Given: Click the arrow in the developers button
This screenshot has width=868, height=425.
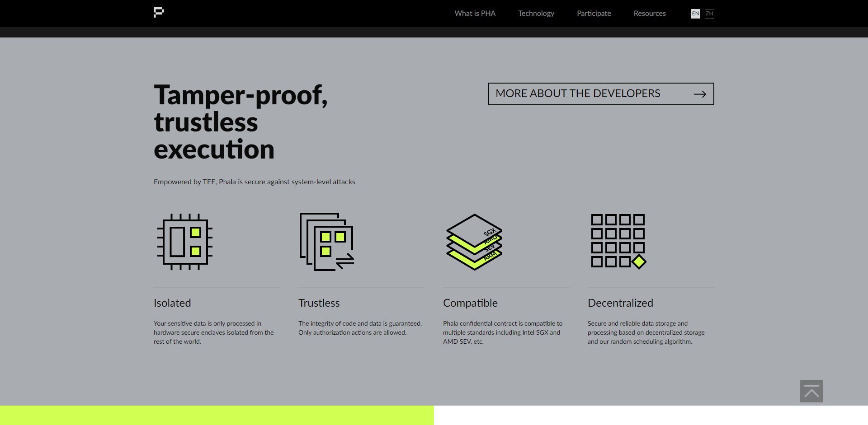Looking at the screenshot, I should click(700, 94).
